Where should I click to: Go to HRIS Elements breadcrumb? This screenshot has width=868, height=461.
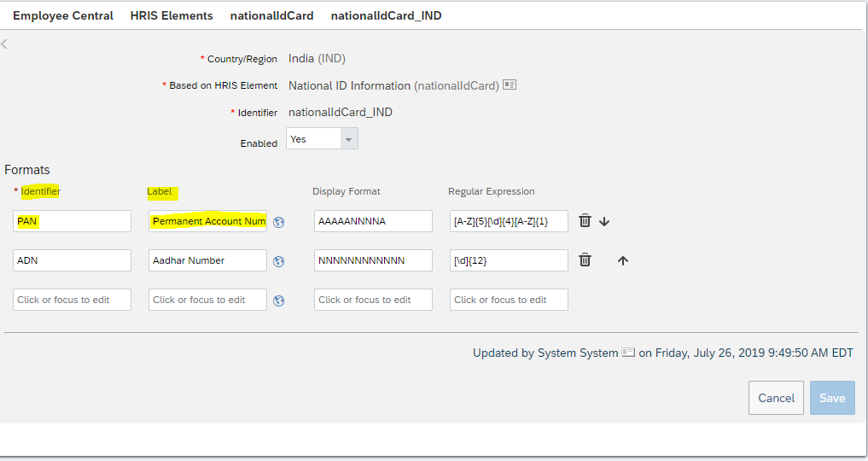[x=172, y=15]
